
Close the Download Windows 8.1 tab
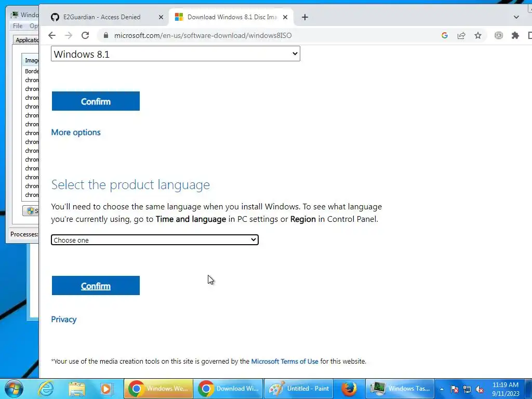pyautogui.click(x=285, y=17)
